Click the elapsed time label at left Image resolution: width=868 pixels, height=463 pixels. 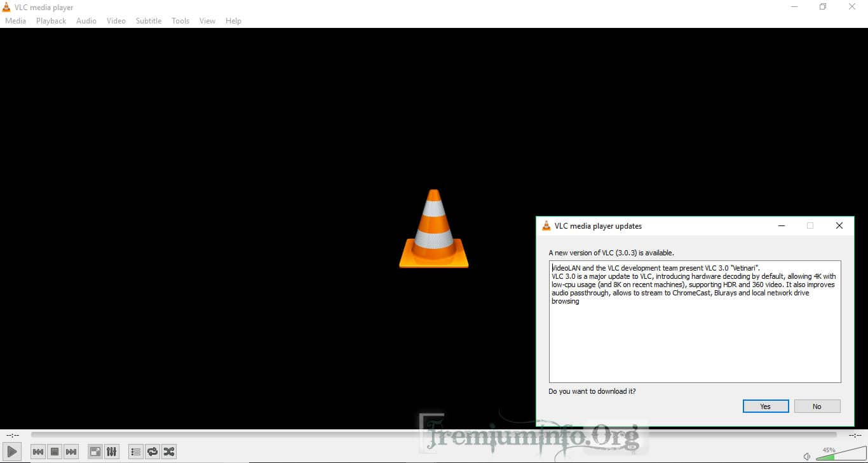point(13,435)
